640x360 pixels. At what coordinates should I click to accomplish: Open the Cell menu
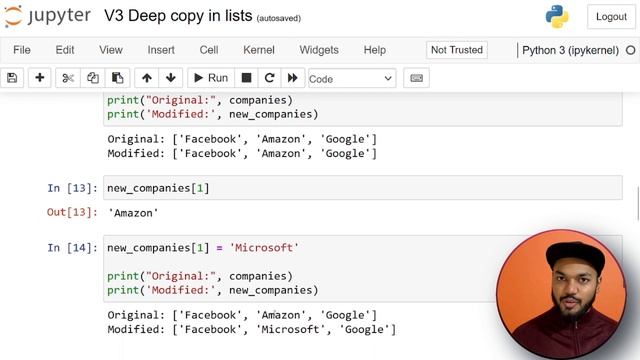tap(209, 50)
